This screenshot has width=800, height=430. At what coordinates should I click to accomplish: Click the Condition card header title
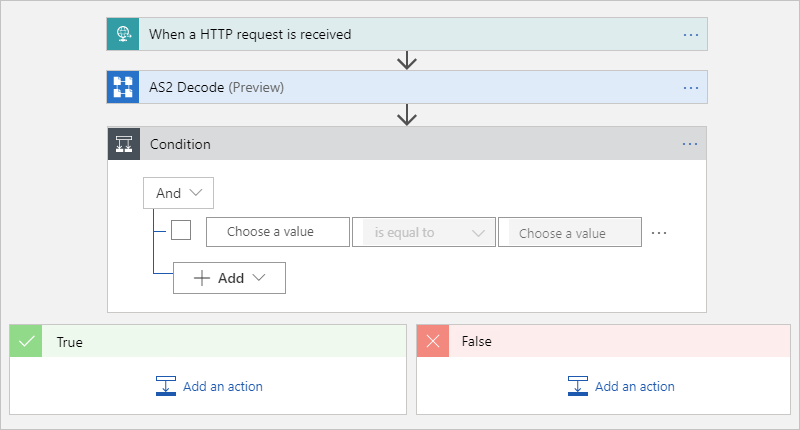(x=180, y=144)
